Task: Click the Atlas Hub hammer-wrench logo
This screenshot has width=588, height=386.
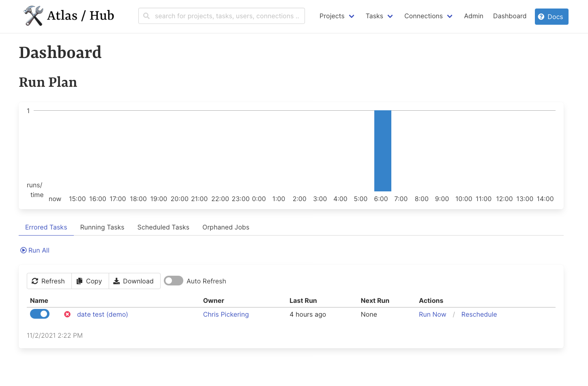Action: click(x=33, y=16)
